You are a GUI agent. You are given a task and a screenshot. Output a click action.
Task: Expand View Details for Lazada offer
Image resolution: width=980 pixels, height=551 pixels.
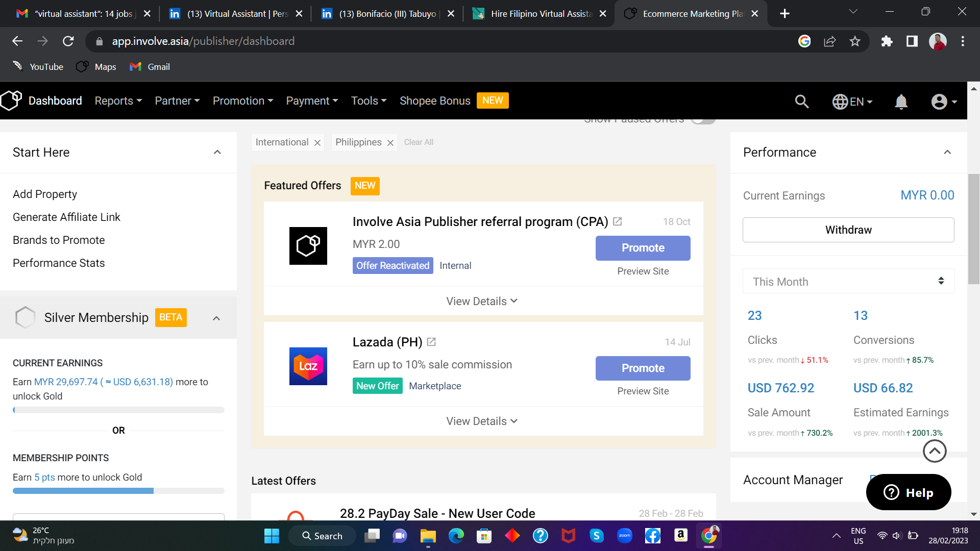pos(482,421)
